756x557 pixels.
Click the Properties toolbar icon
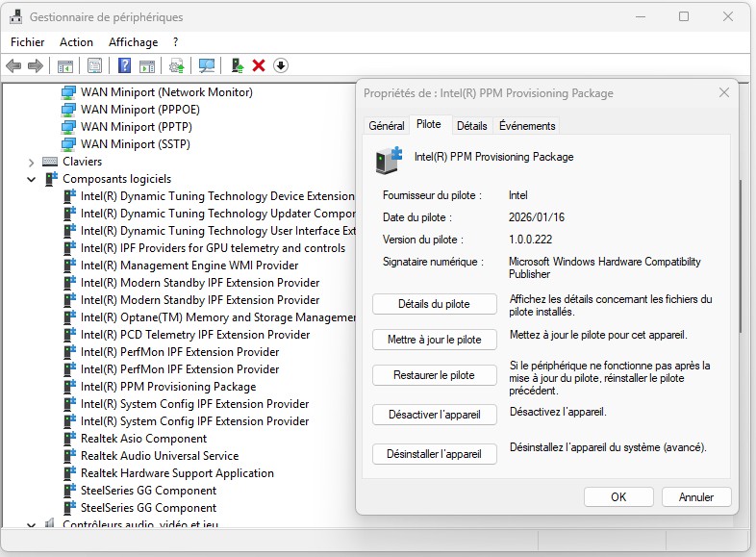click(x=94, y=65)
